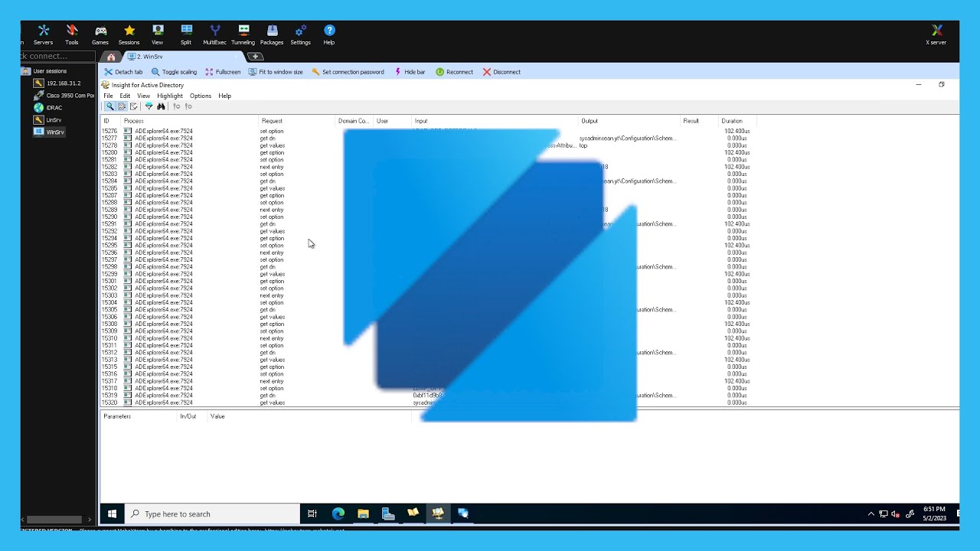Open MobaXterm Settings gear icon
This screenshot has height=551, width=980.
pyautogui.click(x=301, y=34)
